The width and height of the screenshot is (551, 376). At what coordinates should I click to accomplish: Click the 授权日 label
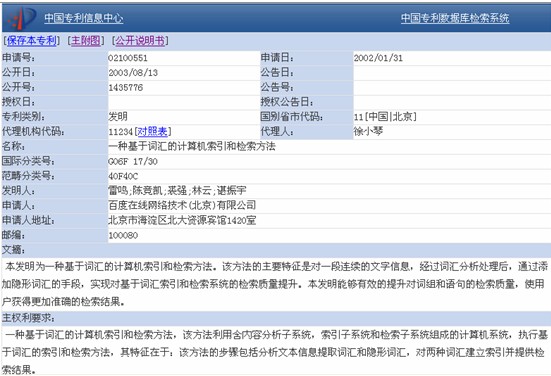coord(18,102)
